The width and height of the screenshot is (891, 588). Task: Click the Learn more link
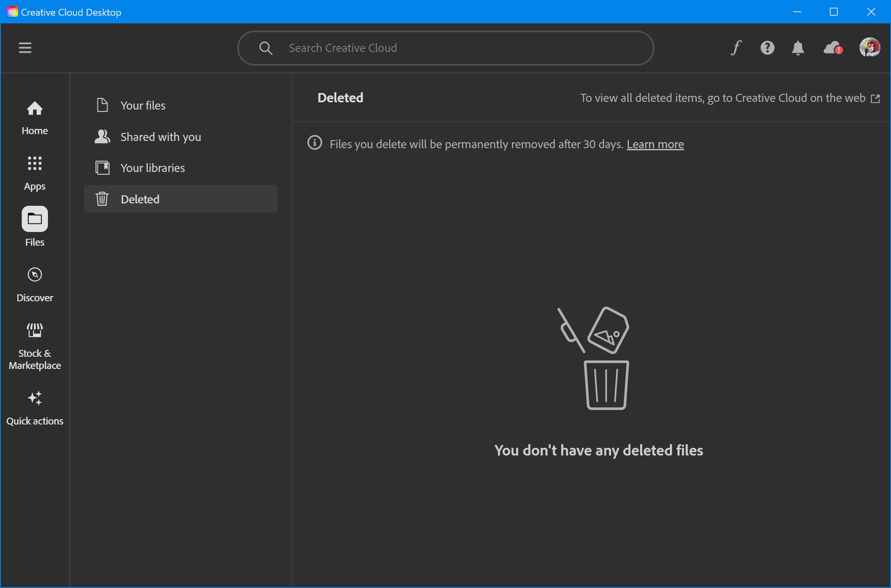[x=655, y=144]
